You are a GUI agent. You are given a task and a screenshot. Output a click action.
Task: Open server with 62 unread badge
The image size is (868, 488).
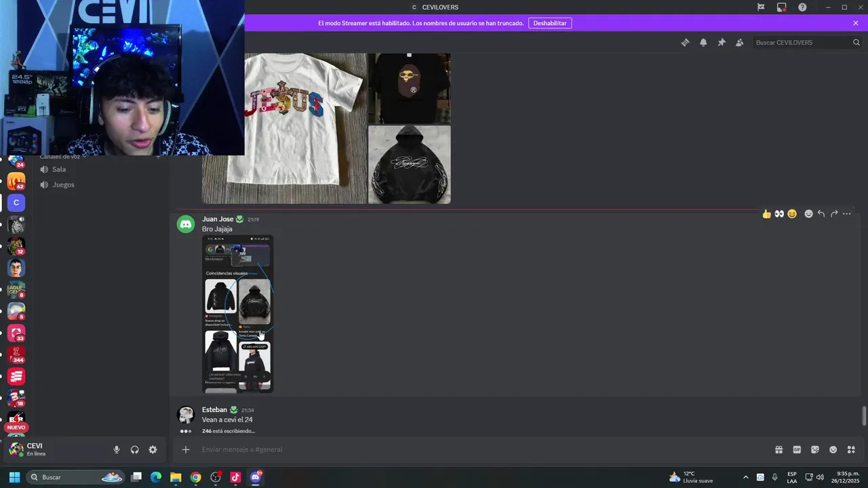click(x=16, y=181)
